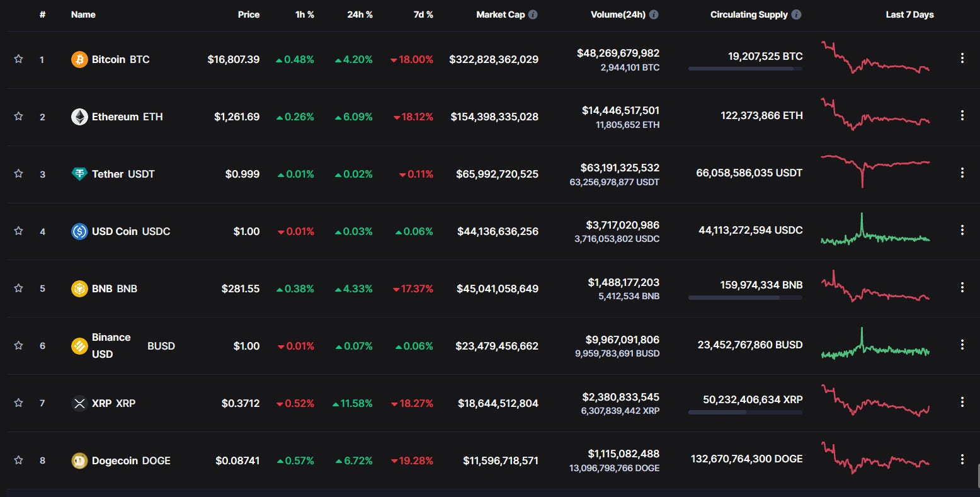Open Market Cap info tooltip icon
The width and height of the screenshot is (980, 497).
[x=533, y=14]
